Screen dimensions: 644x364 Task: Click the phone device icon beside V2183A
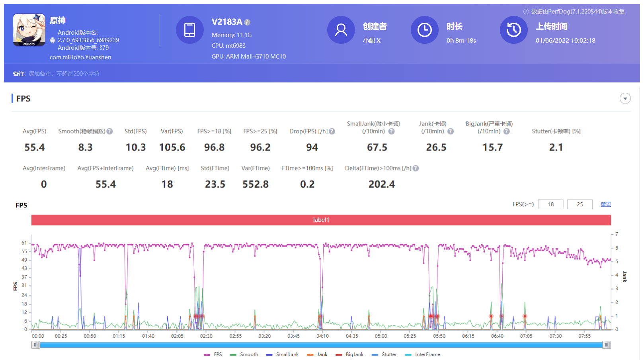pos(190,30)
